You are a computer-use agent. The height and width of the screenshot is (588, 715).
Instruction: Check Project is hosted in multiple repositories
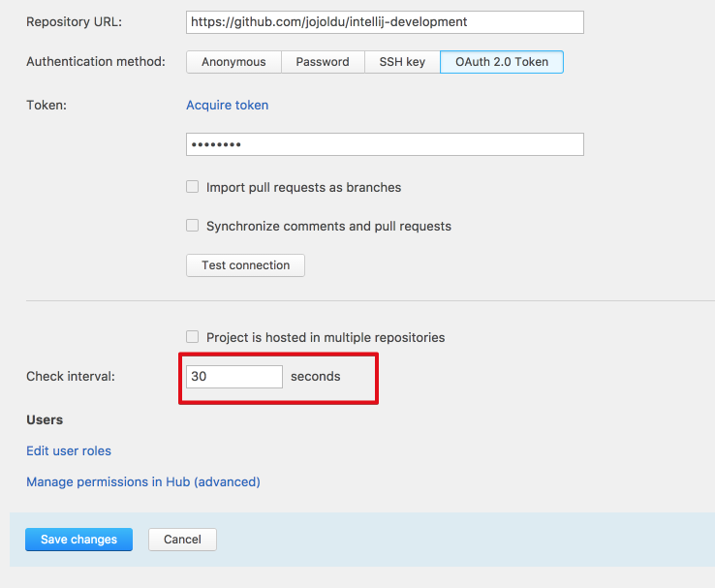click(x=193, y=337)
